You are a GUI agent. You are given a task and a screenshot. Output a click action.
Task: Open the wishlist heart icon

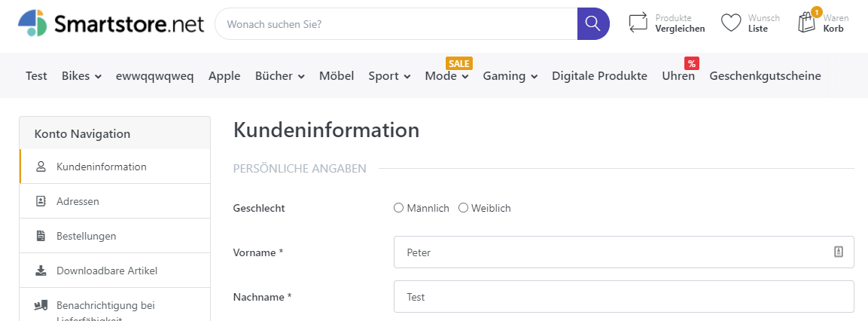click(x=731, y=23)
